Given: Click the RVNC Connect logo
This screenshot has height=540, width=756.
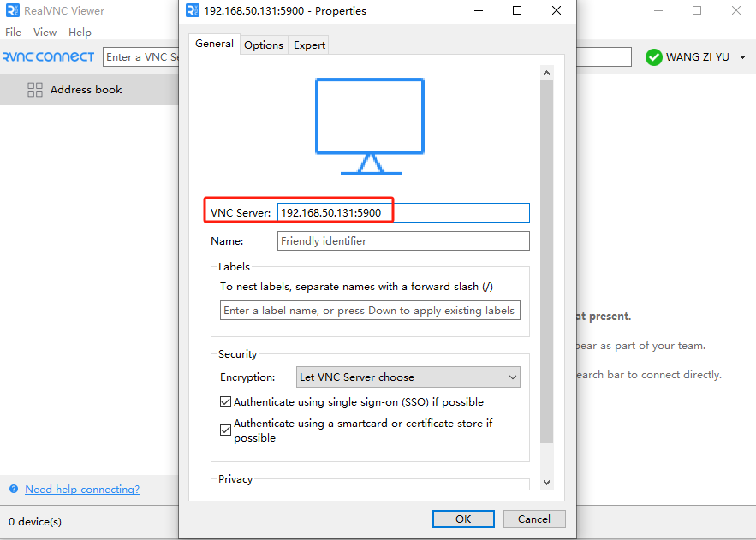Looking at the screenshot, I should (x=48, y=56).
